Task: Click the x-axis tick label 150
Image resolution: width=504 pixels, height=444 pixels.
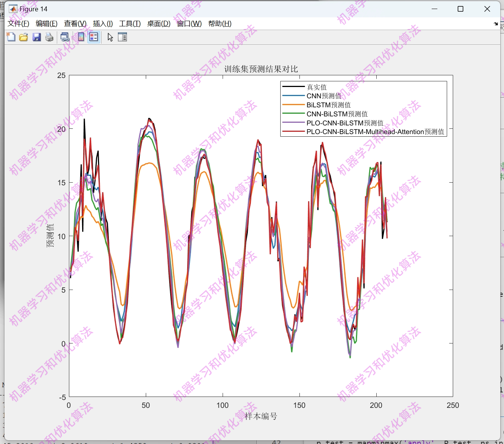Action: point(299,405)
